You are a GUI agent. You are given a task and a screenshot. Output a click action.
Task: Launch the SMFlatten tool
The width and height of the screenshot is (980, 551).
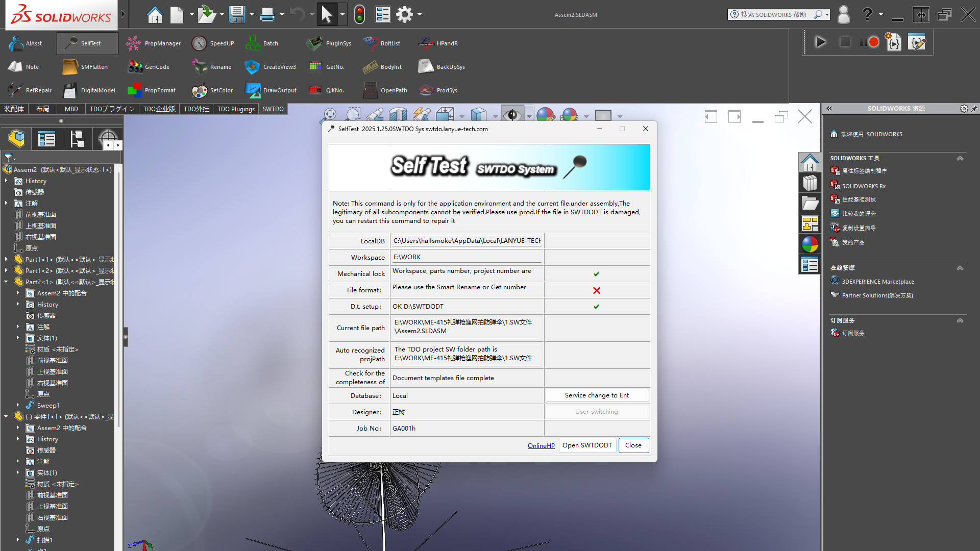click(x=70, y=67)
